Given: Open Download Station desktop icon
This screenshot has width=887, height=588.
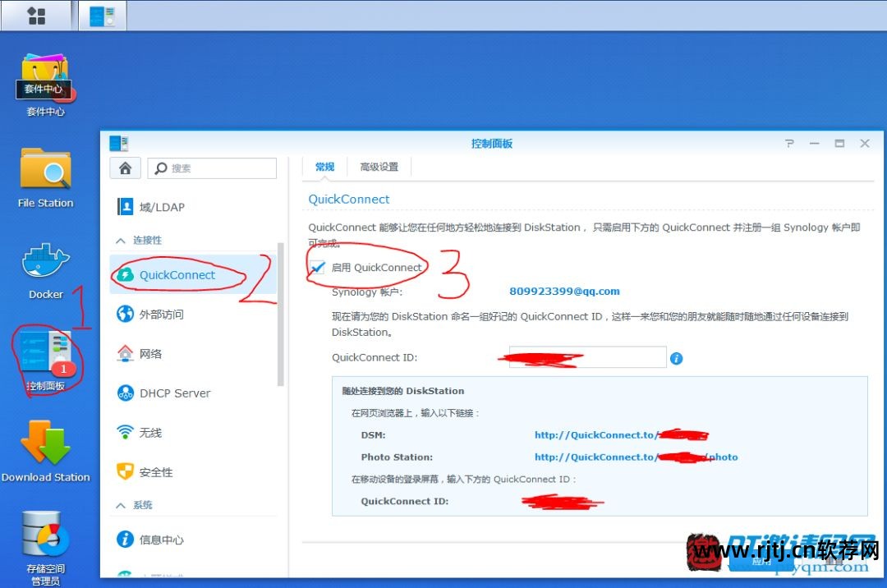Looking at the screenshot, I should [x=45, y=451].
